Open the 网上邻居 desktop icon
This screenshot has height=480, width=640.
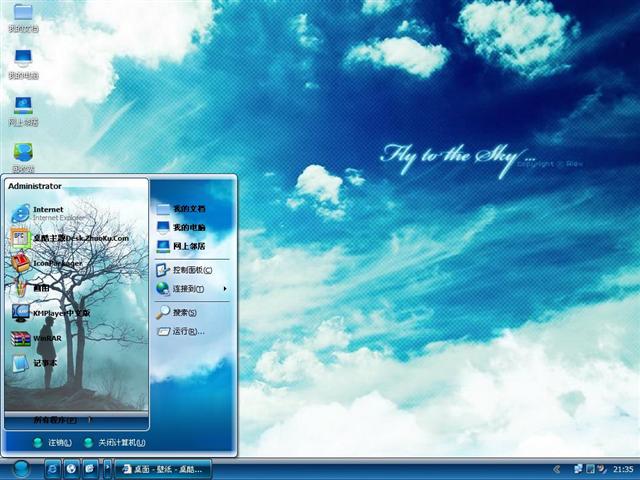click(23, 111)
